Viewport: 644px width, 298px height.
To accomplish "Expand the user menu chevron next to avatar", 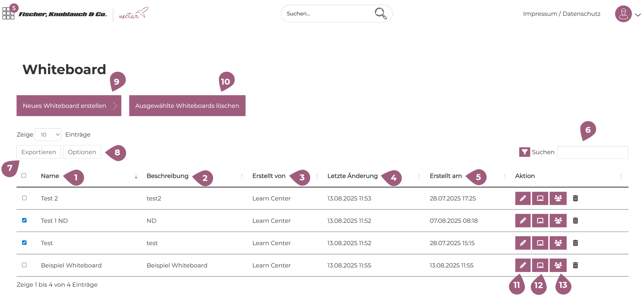I will 638,15.
